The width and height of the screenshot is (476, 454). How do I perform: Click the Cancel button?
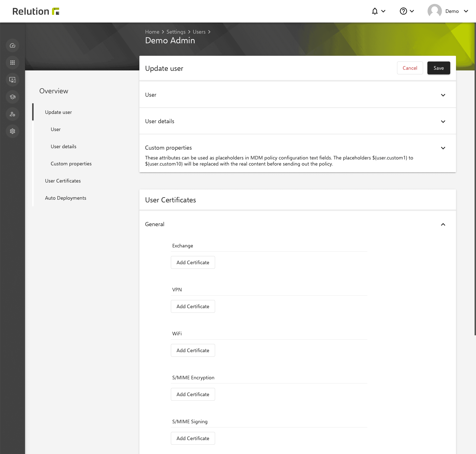[x=410, y=68]
